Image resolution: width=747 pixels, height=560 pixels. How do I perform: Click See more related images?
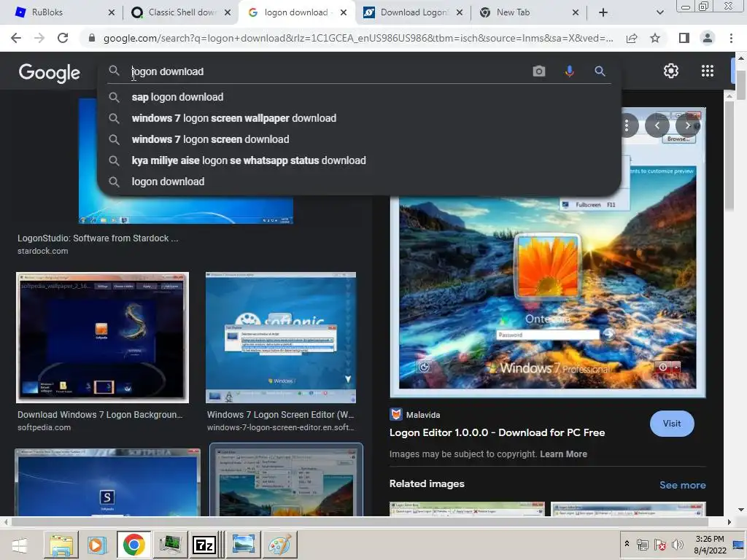(682, 485)
